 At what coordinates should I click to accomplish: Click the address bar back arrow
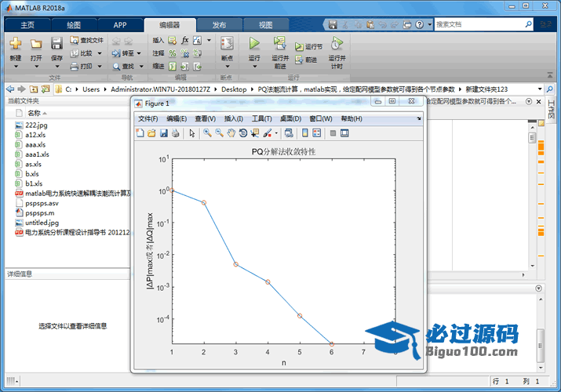pyautogui.click(x=10, y=89)
